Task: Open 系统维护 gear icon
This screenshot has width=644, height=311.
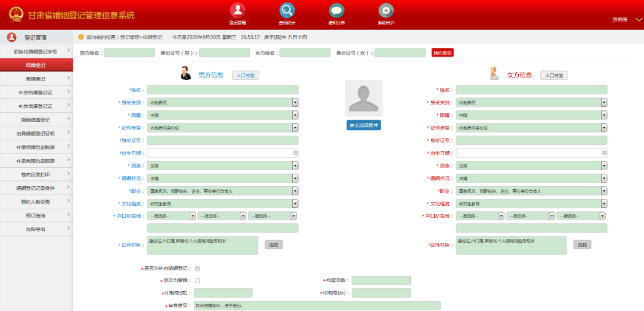Action: pyautogui.click(x=386, y=10)
